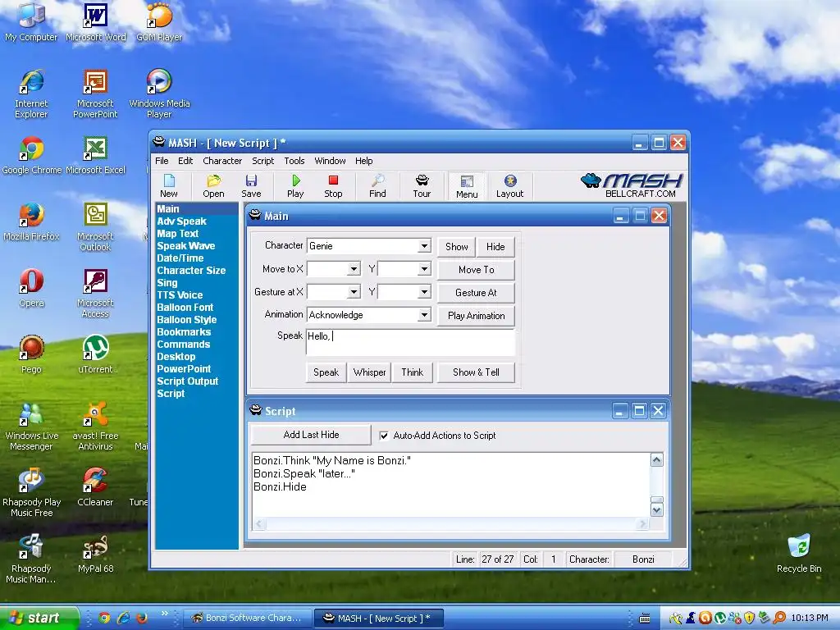The height and width of the screenshot is (630, 840).
Task: Toggle Auto-Add Actions to Script checkbox
Action: coord(384,436)
